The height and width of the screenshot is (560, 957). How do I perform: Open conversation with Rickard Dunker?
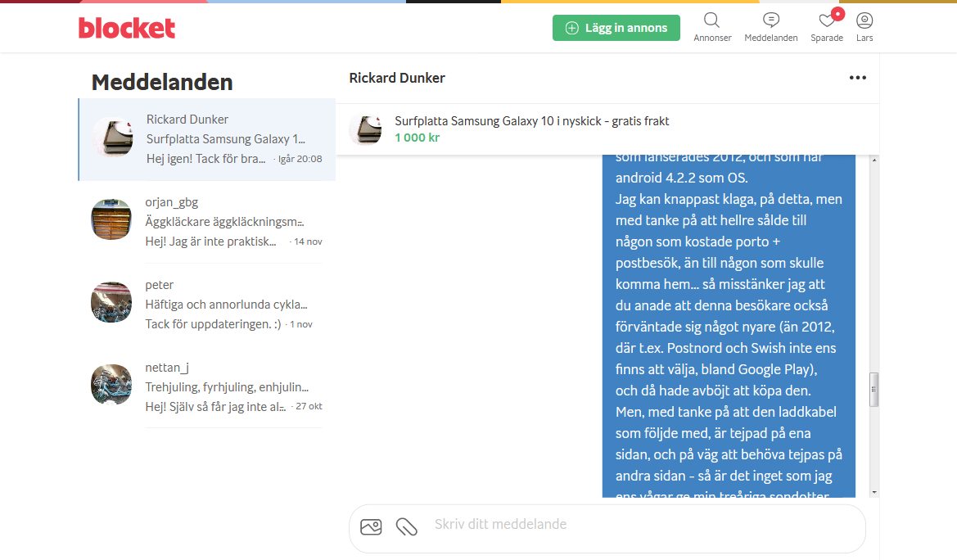pyautogui.click(x=207, y=139)
